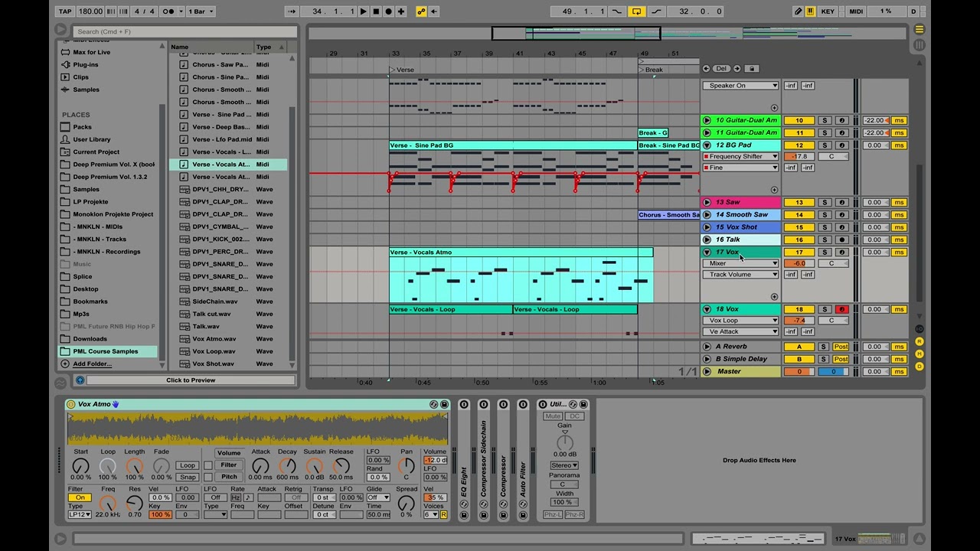Enable the computer MIDI keyboard icon

click(811, 11)
